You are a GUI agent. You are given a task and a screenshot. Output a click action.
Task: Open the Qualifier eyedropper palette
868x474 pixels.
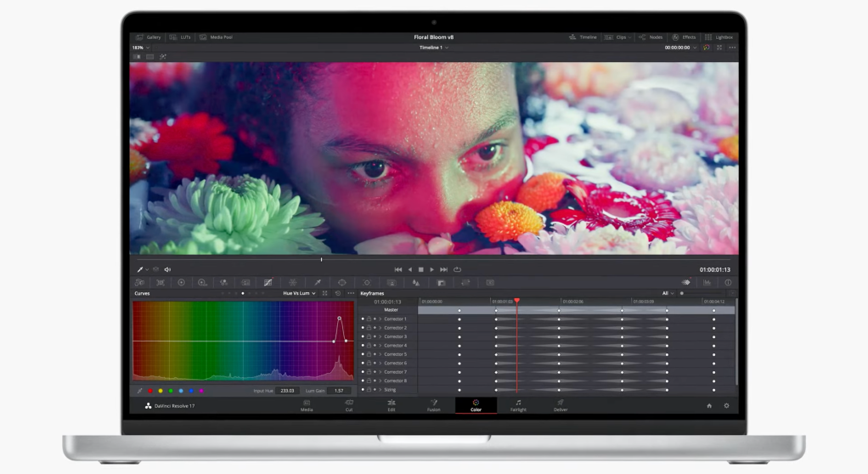pos(317,282)
